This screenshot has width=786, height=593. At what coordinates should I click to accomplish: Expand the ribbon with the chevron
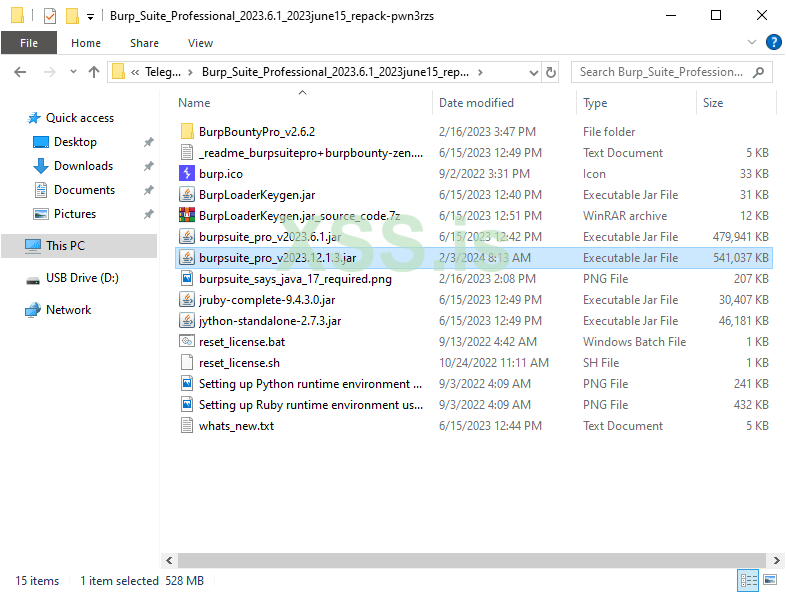pyautogui.click(x=751, y=42)
